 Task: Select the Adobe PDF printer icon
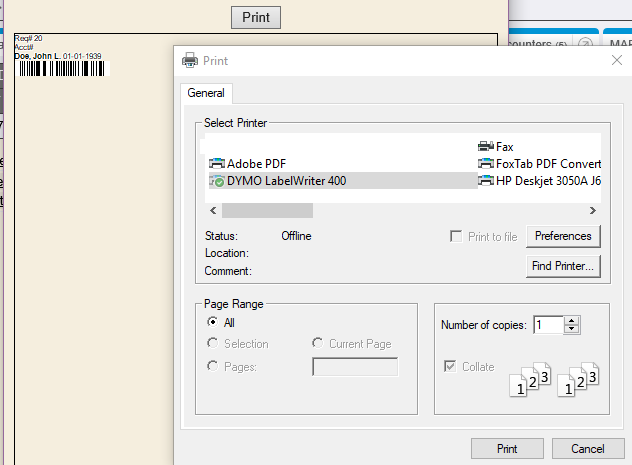tap(217, 163)
